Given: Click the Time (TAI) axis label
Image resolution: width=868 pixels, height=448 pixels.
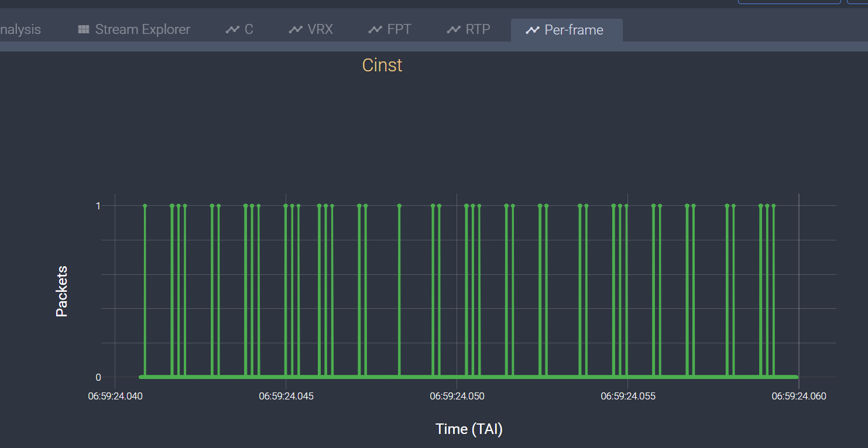Looking at the screenshot, I should pyautogui.click(x=469, y=429).
